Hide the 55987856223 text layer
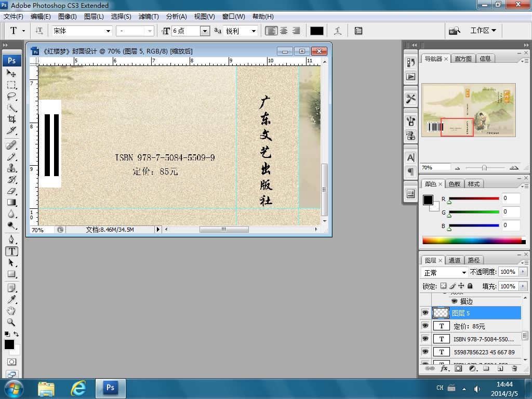 point(425,352)
